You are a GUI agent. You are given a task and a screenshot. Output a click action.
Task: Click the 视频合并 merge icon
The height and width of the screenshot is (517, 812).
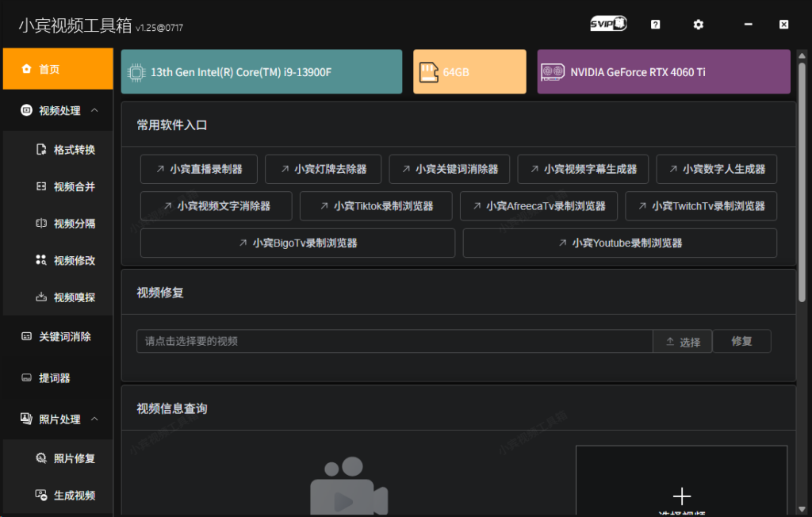pos(41,186)
